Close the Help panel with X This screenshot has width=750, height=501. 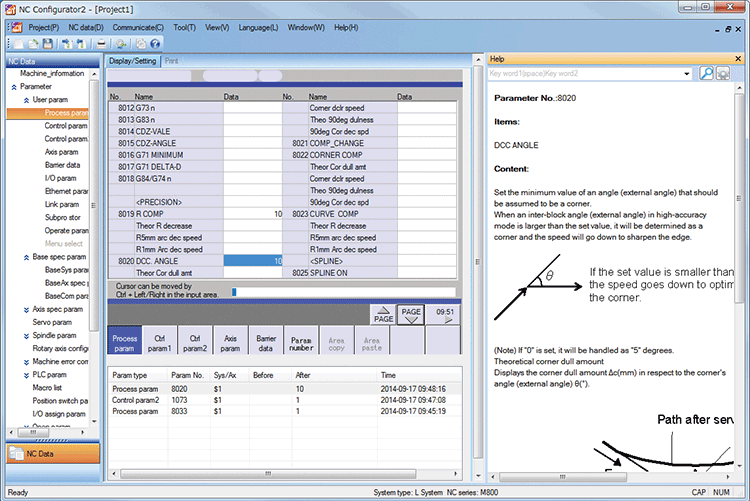click(x=738, y=60)
